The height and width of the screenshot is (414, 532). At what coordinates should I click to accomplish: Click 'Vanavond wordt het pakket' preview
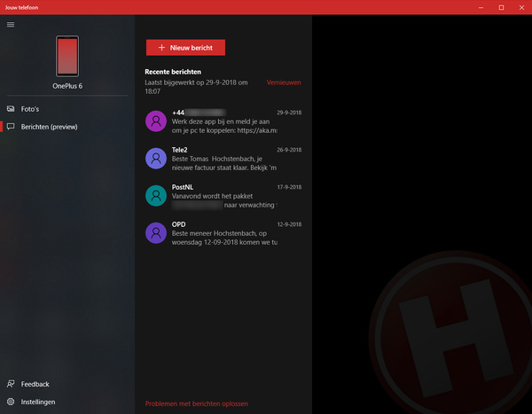pyautogui.click(x=224, y=200)
